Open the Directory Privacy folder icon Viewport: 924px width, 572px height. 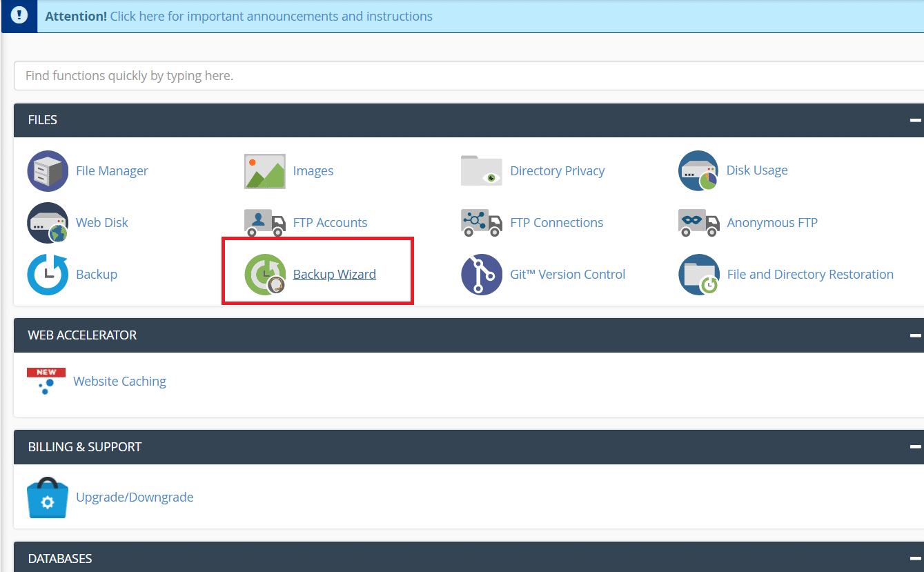click(x=482, y=171)
